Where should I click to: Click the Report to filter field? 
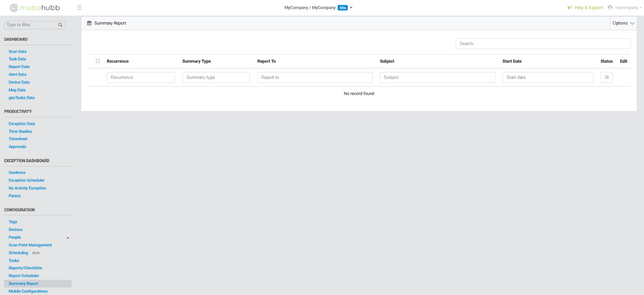pos(315,77)
